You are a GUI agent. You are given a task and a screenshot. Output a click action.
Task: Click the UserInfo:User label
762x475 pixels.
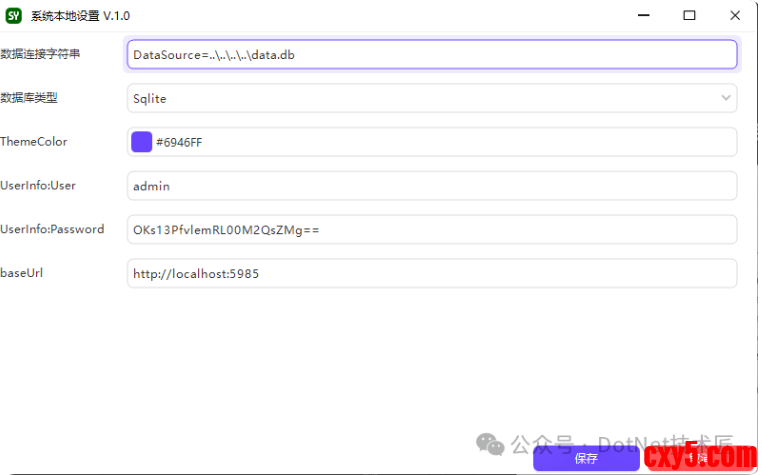[x=38, y=185]
